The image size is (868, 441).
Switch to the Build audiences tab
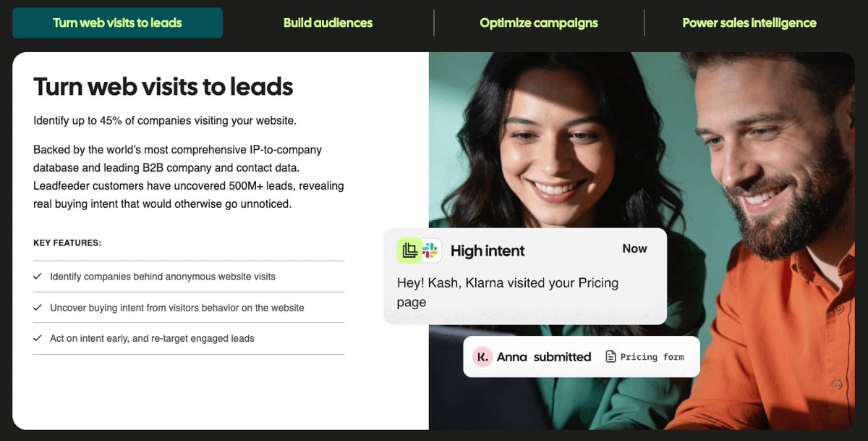[328, 22]
